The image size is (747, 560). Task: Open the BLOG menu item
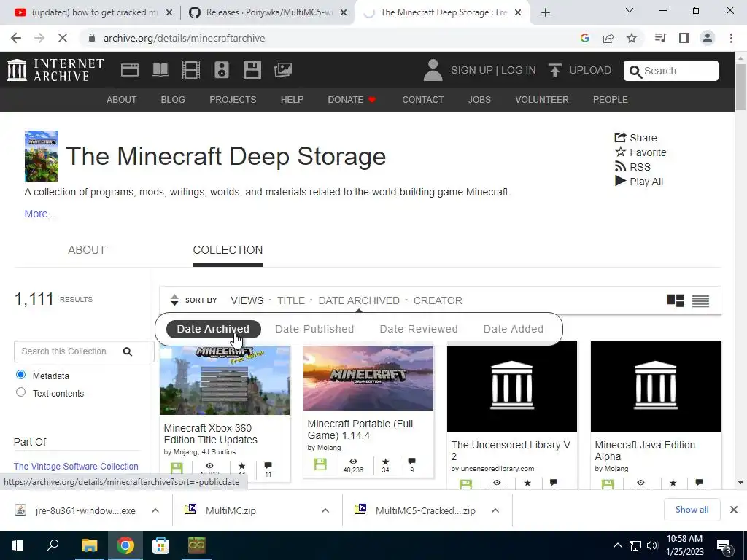[173, 99]
